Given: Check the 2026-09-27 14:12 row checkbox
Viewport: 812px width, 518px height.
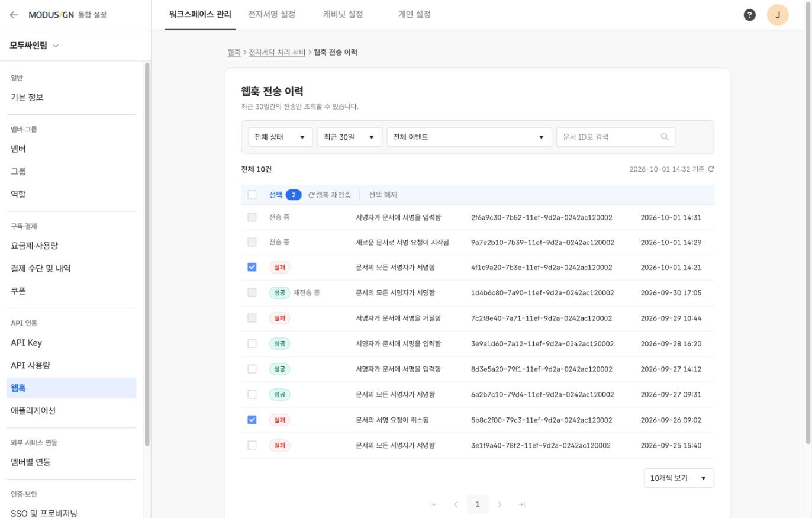Looking at the screenshot, I should (252, 369).
